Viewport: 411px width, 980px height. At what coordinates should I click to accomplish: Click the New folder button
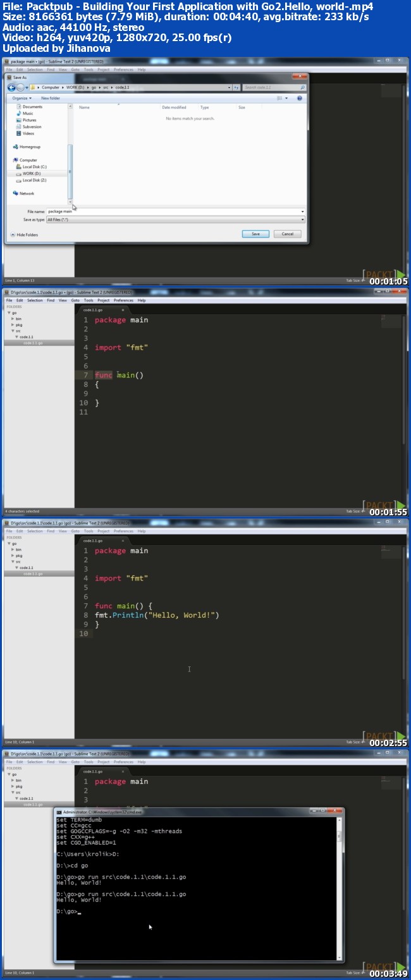coord(51,98)
